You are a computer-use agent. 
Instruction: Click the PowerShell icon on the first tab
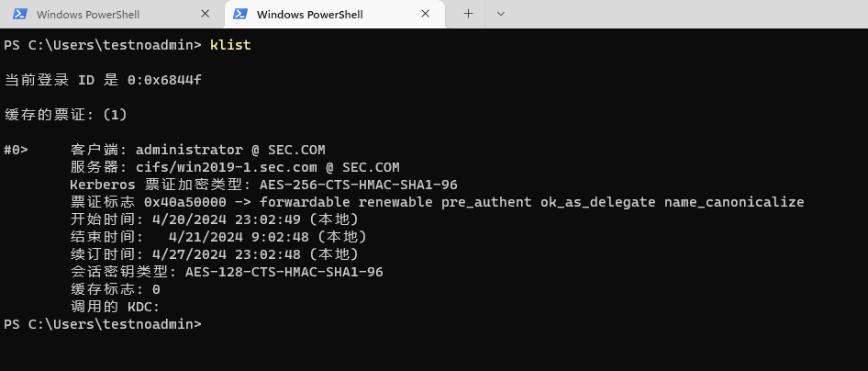18,14
